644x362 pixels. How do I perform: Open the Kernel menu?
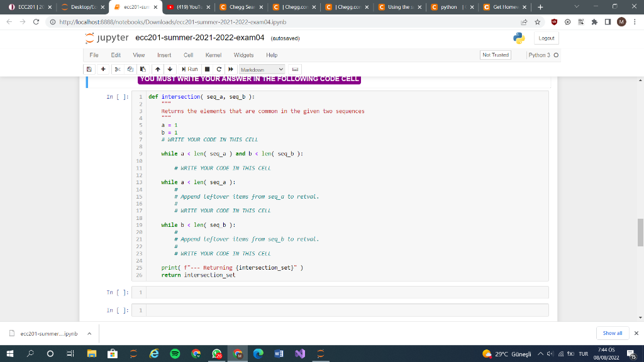coord(214,55)
